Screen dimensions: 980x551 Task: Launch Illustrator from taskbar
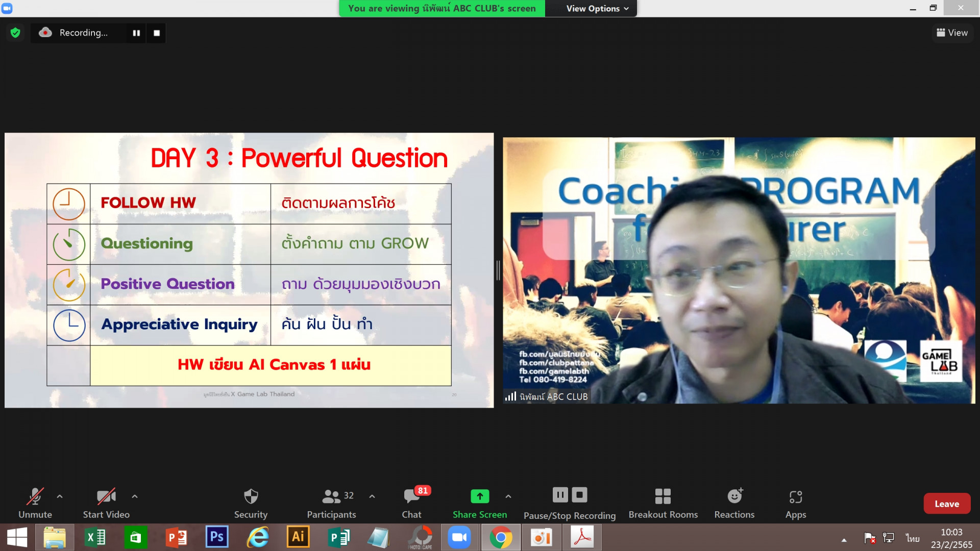click(298, 537)
